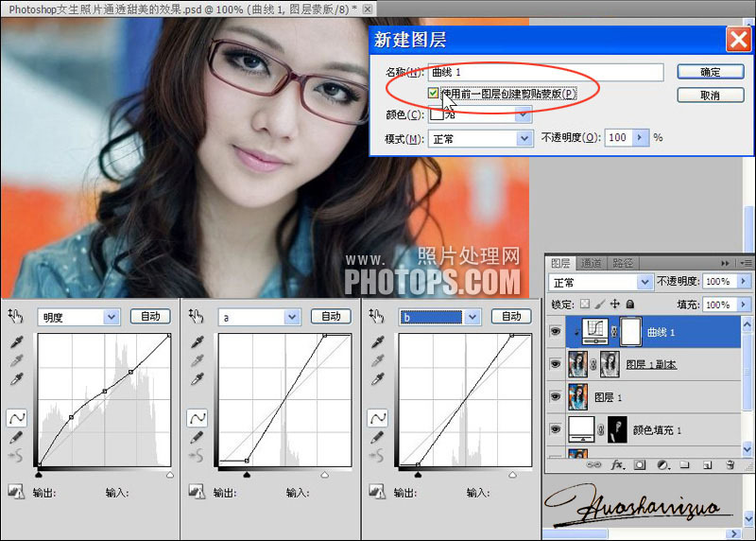Click black input slider under b-channel curve
756x541 pixels.
click(418, 475)
